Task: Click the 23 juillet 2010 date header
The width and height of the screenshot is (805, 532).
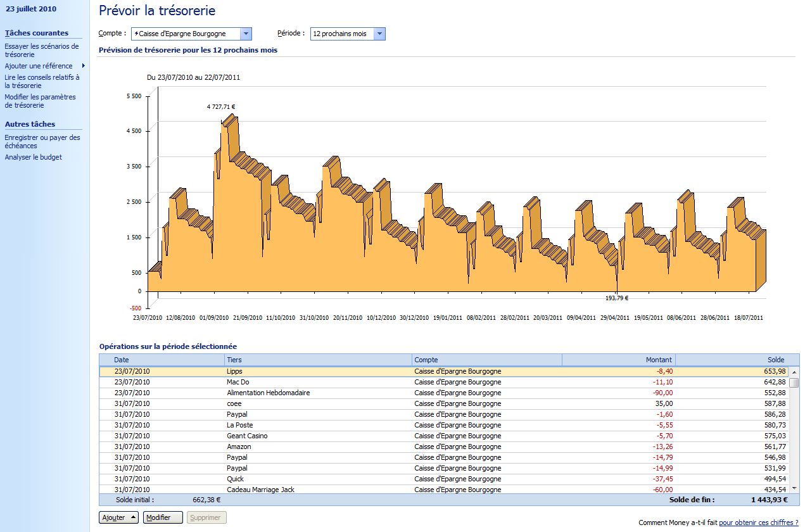Action: coord(31,9)
